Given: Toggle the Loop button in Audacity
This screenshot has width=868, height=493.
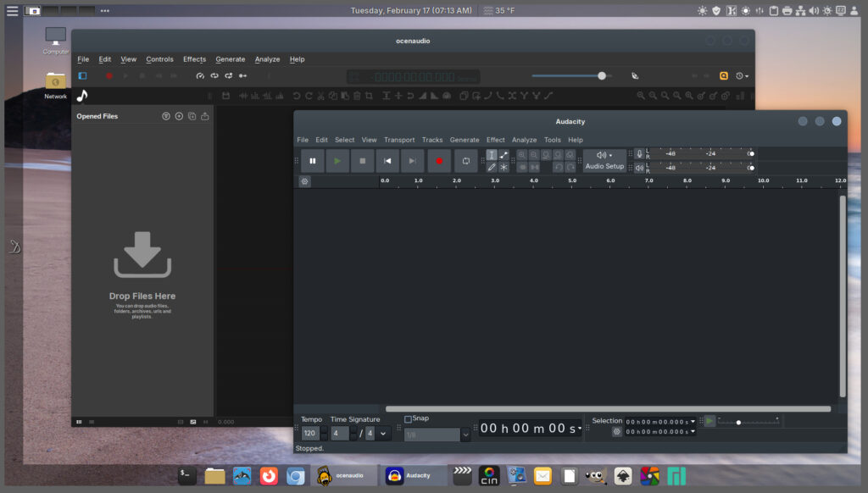Looking at the screenshot, I should click(x=466, y=161).
